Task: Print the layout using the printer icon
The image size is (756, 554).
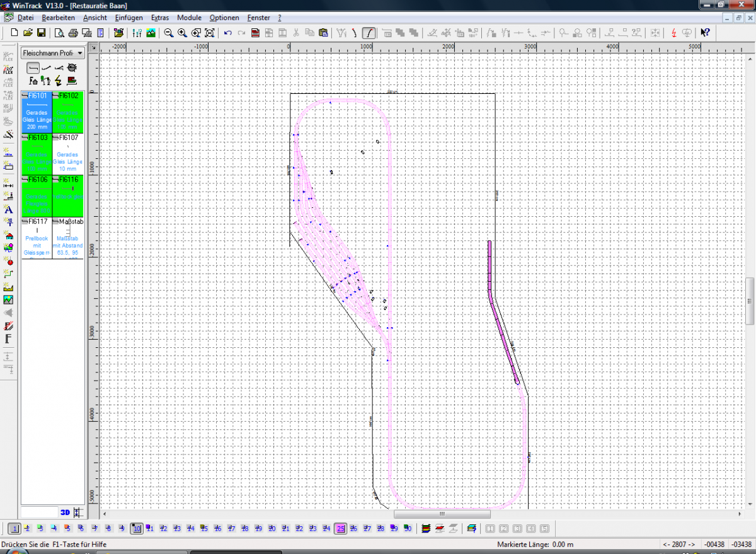Action: pyautogui.click(x=73, y=33)
